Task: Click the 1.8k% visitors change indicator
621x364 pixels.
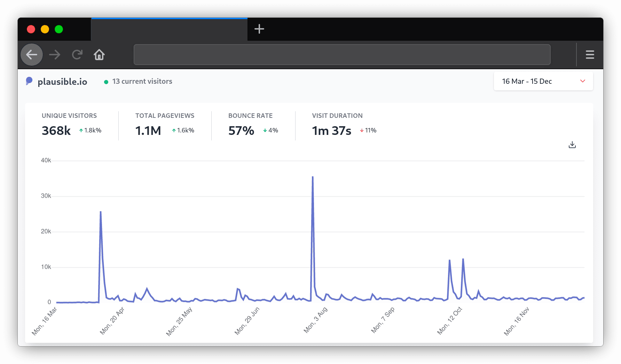Action: pos(91,130)
